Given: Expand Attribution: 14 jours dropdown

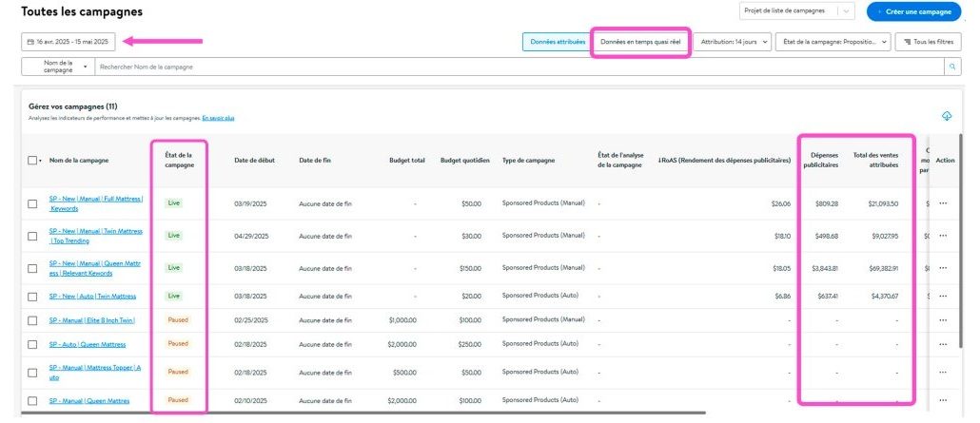Looking at the screenshot, I should coord(732,42).
